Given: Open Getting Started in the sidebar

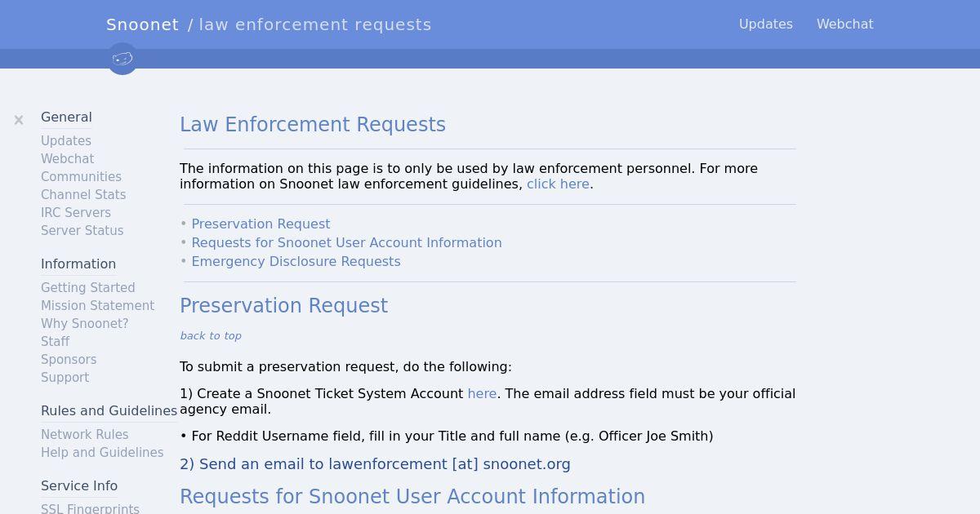Looking at the screenshot, I should coord(88,288).
